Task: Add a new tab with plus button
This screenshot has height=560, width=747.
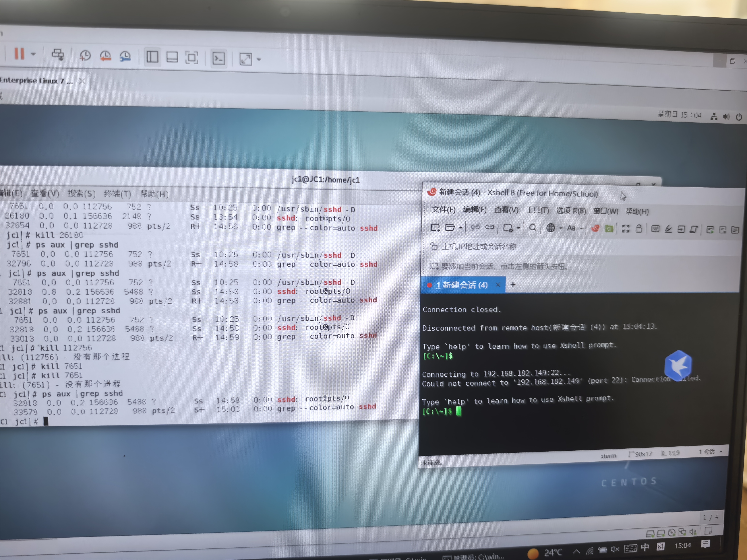Action: point(513,285)
